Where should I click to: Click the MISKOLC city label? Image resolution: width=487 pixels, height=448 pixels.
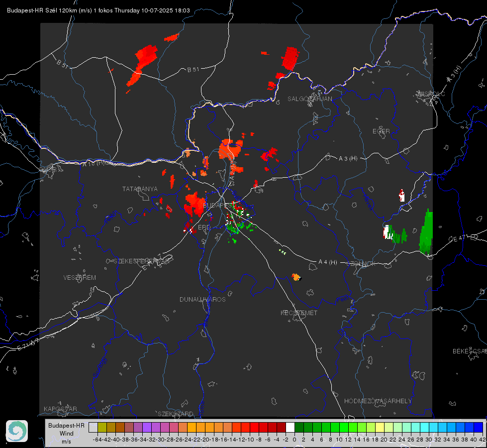[431, 94]
